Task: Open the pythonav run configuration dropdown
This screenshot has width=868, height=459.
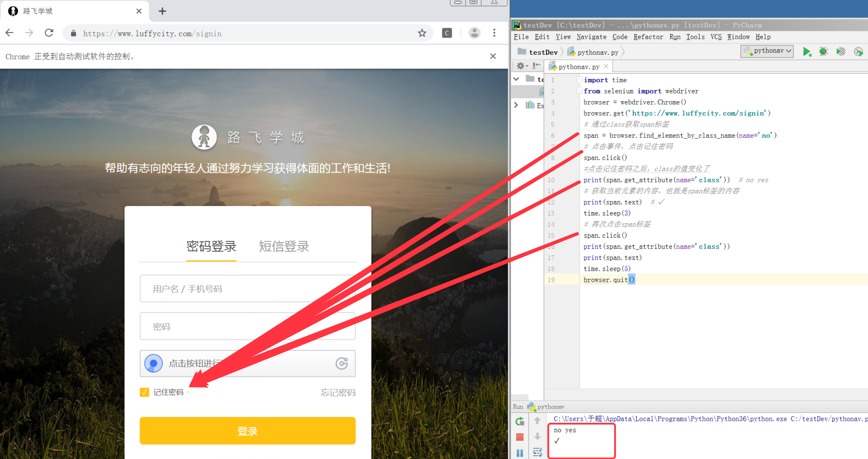Action: 767,51
